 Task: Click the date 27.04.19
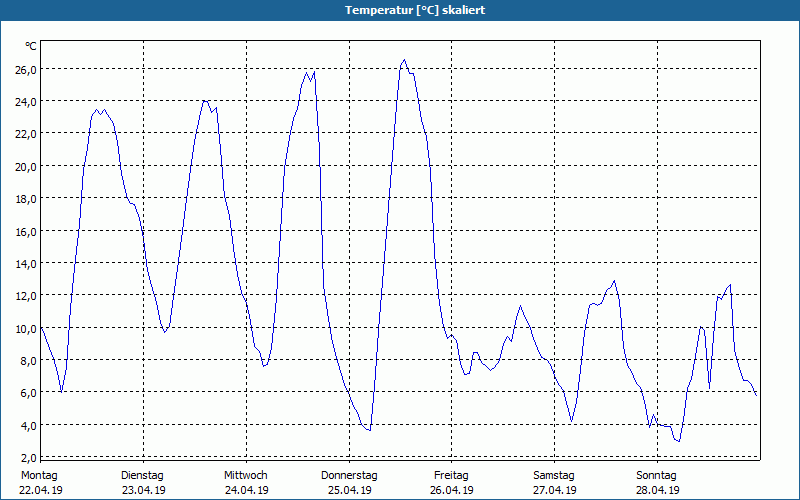[555, 490]
